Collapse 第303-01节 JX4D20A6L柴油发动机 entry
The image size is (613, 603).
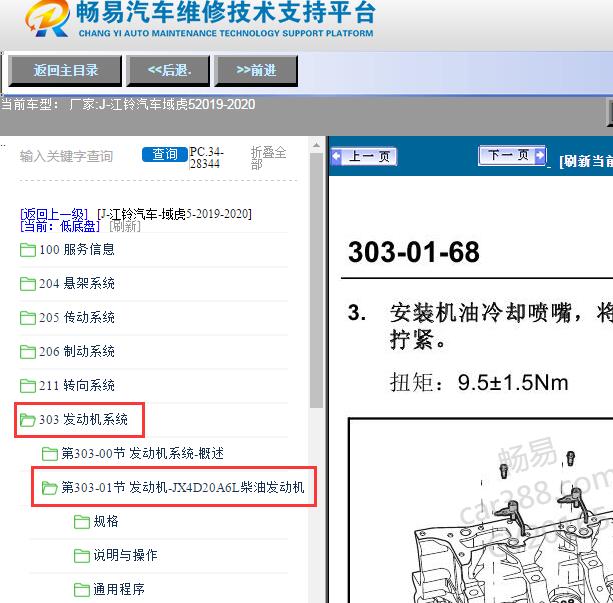pyautogui.click(x=183, y=487)
